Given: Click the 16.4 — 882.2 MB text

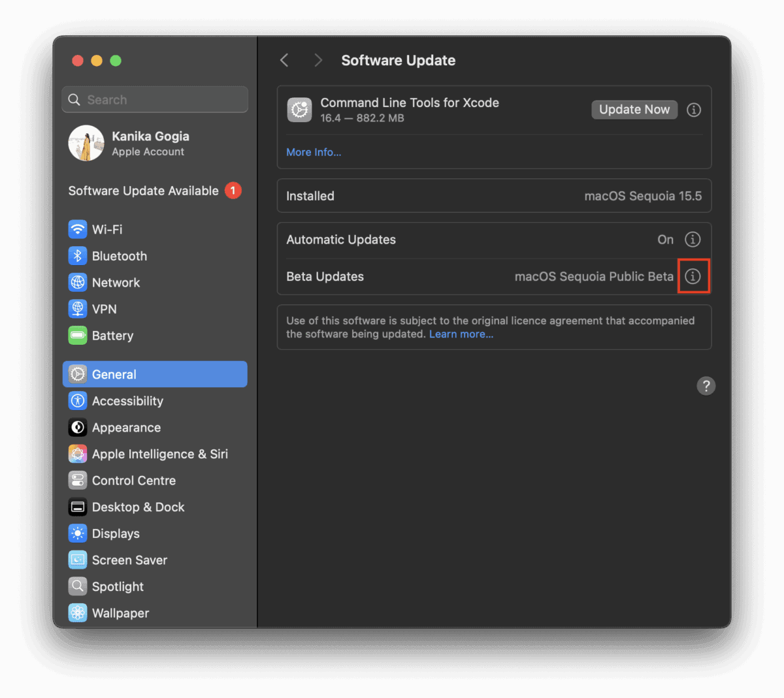Looking at the screenshot, I should point(362,118).
